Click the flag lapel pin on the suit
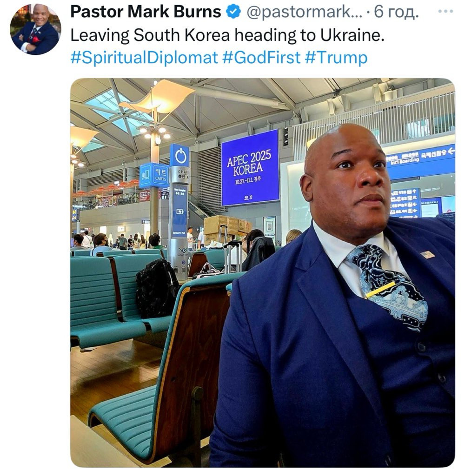The image size is (465, 476). pyautogui.click(x=428, y=254)
